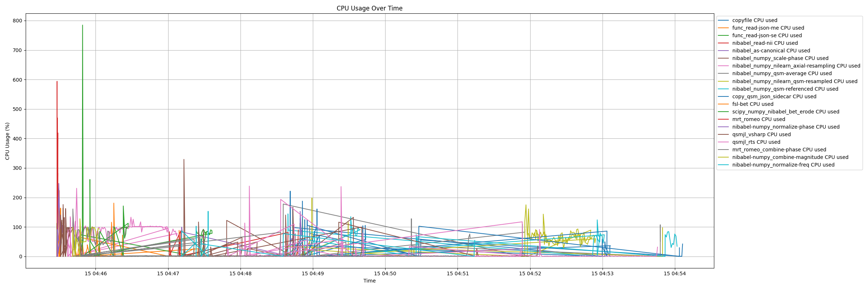The width and height of the screenshot is (868, 289).
Task: Click the "300" y-axis tick label
Action: pos(18,168)
